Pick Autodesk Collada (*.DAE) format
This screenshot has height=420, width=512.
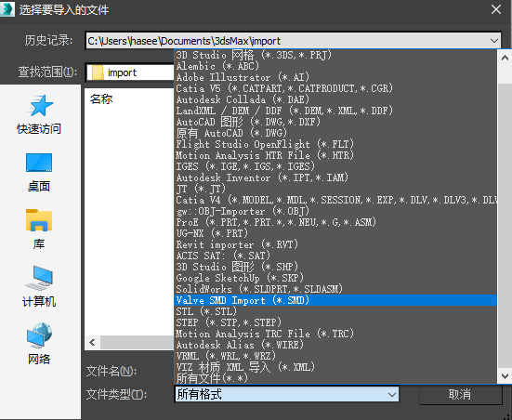(335, 99)
